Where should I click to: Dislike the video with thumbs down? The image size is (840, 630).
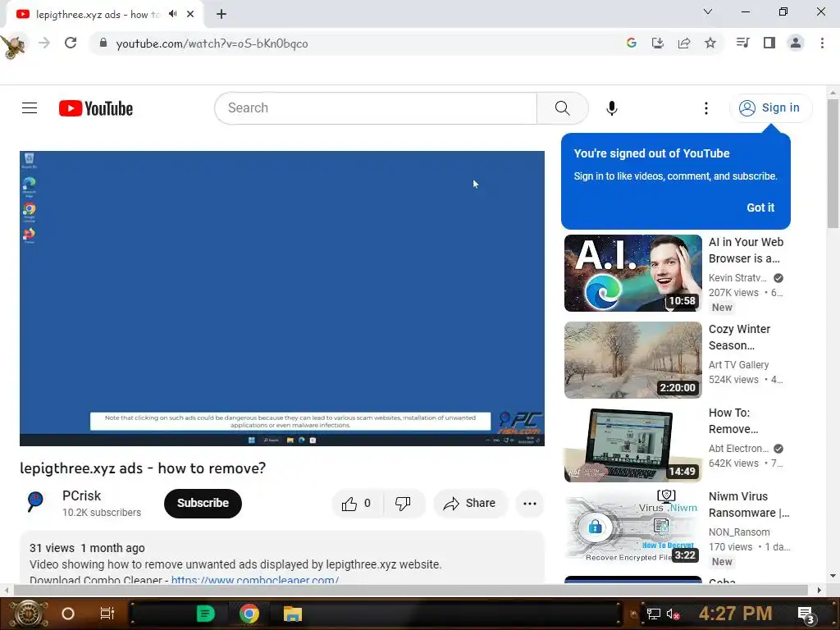coord(403,504)
